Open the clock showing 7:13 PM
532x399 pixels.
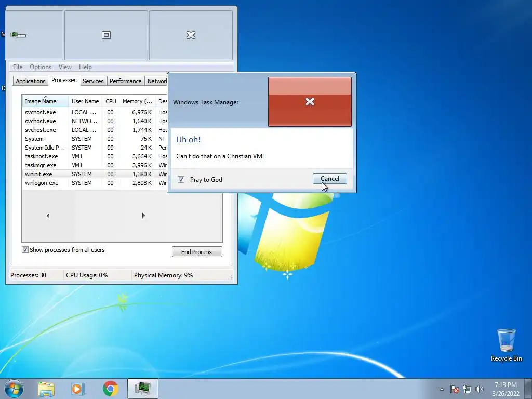tap(506, 385)
